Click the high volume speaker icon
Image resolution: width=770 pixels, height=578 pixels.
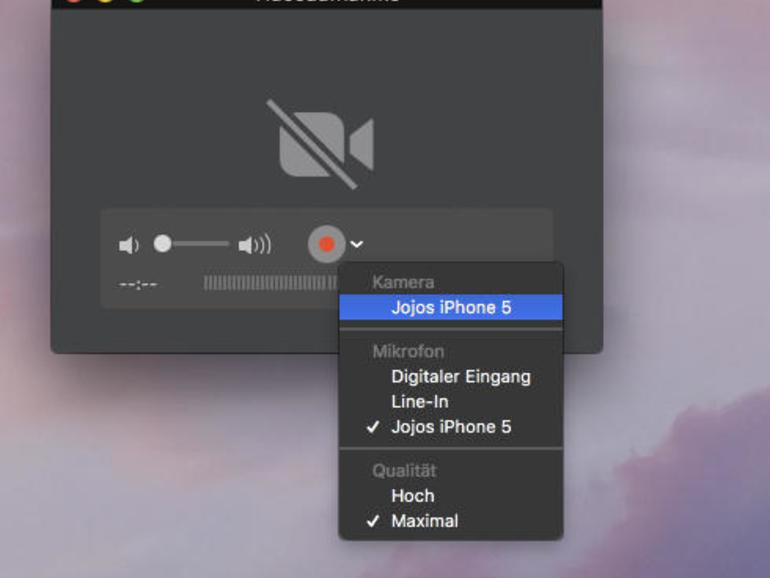click(x=254, y=245)
